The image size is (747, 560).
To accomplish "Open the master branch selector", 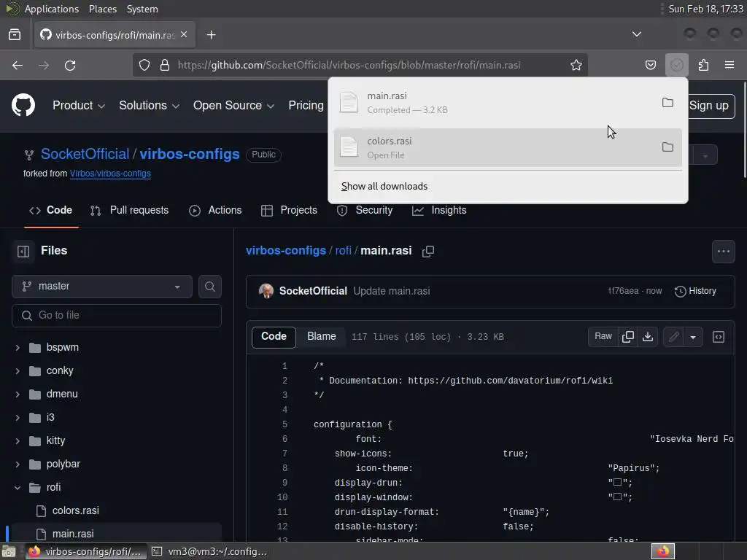I will pyautogui.click(x=102, y=286).
